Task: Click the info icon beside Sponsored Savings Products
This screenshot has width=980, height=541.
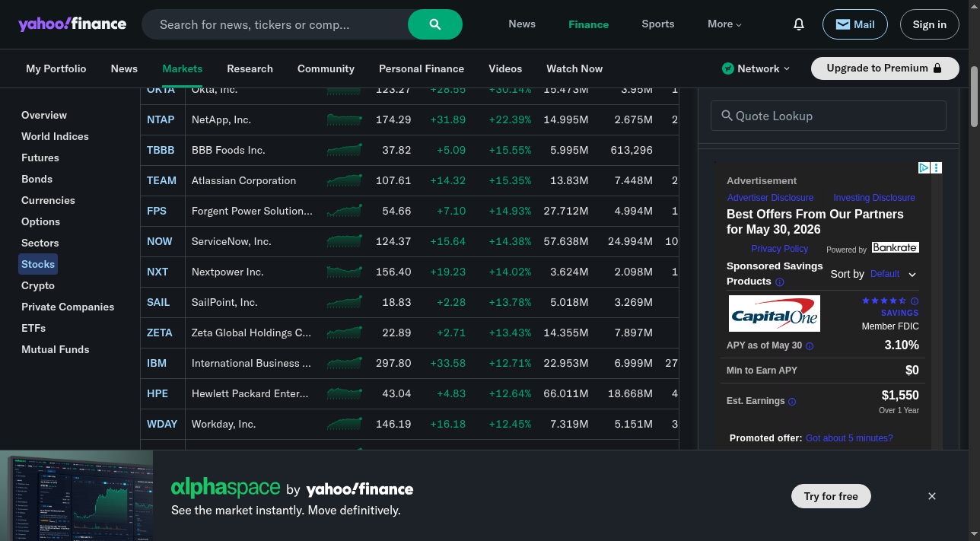Action: point(780,282)
